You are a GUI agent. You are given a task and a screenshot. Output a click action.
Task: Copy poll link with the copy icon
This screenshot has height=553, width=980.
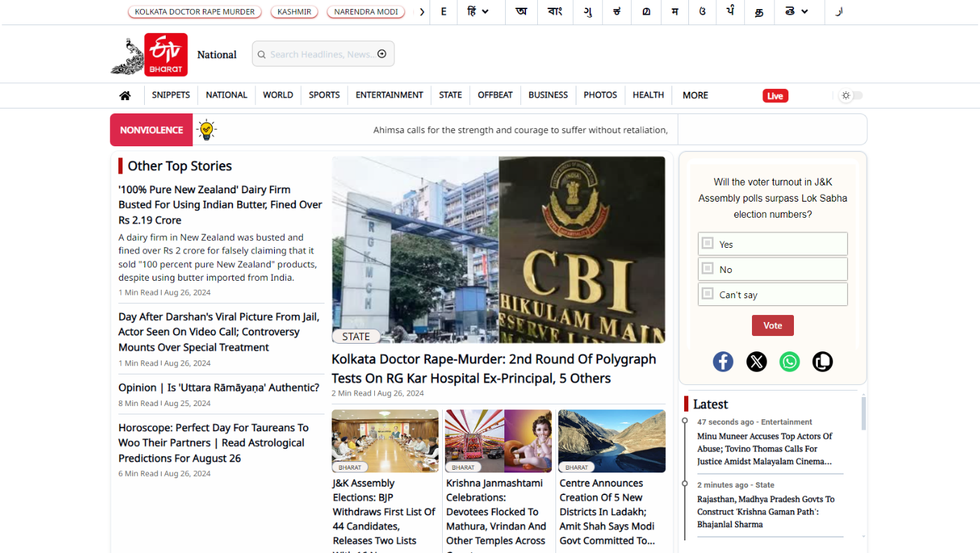pyautogui.click(x=823, y=362)
